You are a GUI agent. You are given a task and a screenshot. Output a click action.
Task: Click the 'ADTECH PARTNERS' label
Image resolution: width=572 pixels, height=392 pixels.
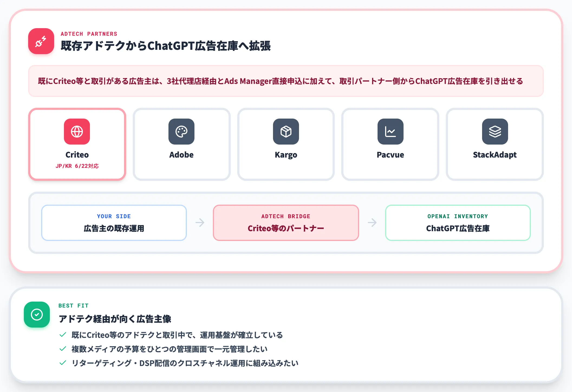point(89,34)
